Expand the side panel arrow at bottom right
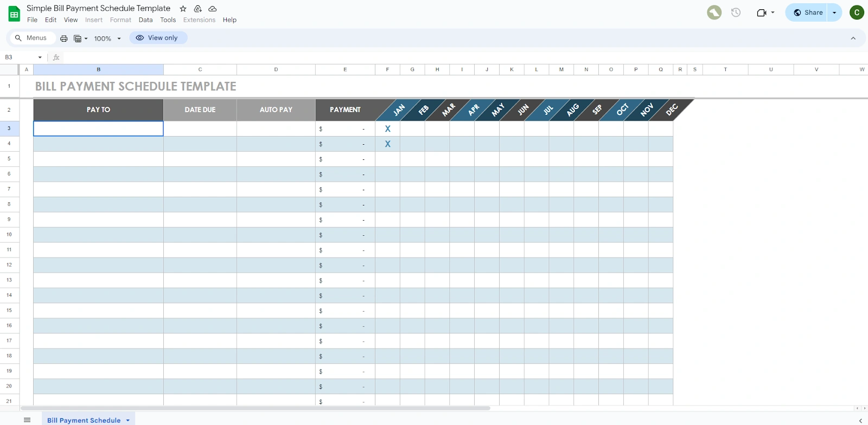868x425 pixels. [860, 421]
